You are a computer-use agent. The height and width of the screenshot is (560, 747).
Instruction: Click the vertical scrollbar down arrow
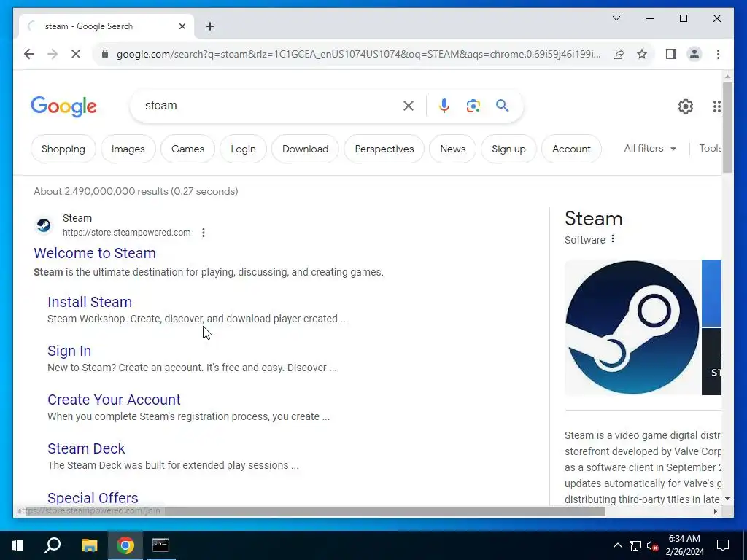click(x=727, y=499)
